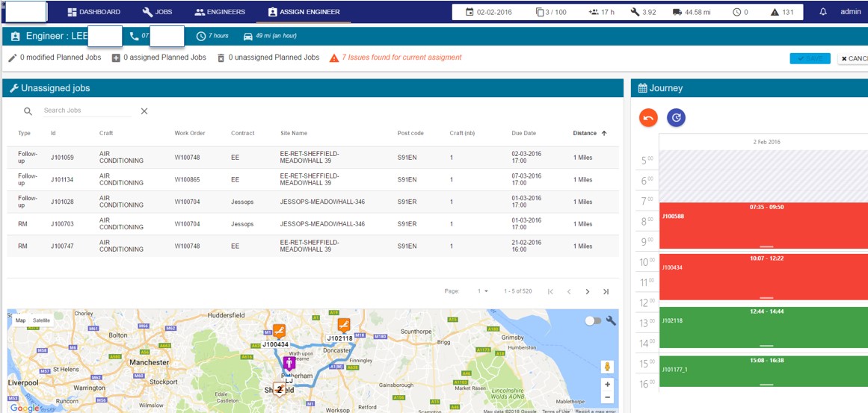The image size is (868, 413).
Task: Click the Street View pegman icon
Action: pyautogui.click(x=607, y=367)
